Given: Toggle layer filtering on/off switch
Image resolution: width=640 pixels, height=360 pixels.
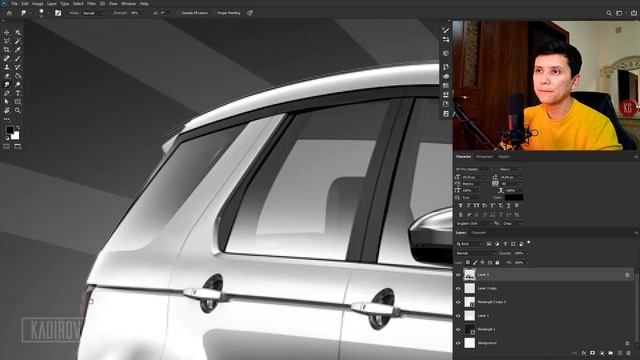Looking at the screenshot, I should pyautogui.click(x=529, y=242).
